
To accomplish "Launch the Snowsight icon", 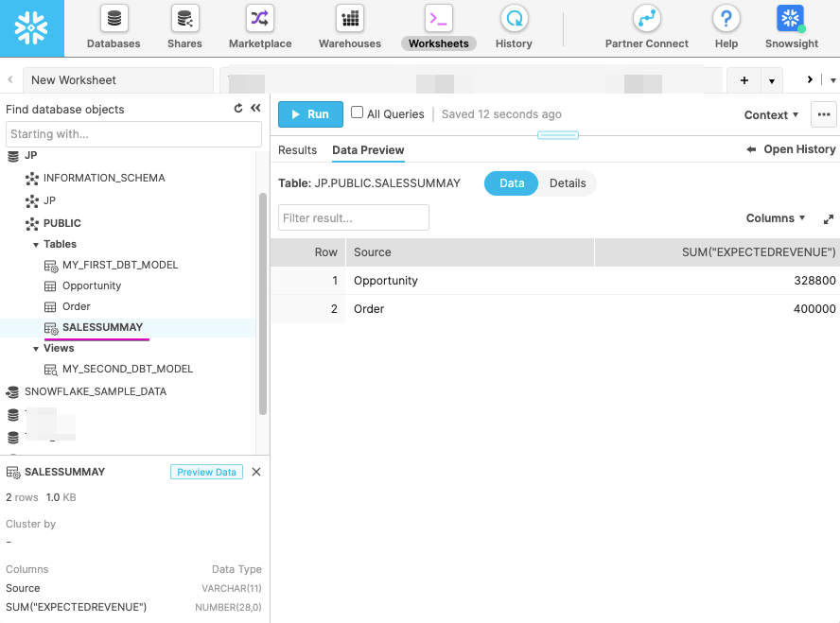I will click(791, 19).
